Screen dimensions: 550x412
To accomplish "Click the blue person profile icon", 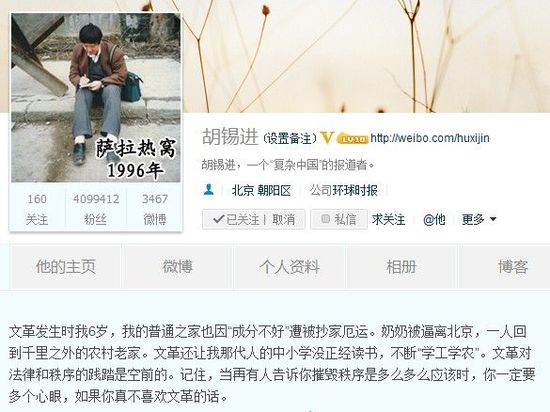I will click(209, 190).
